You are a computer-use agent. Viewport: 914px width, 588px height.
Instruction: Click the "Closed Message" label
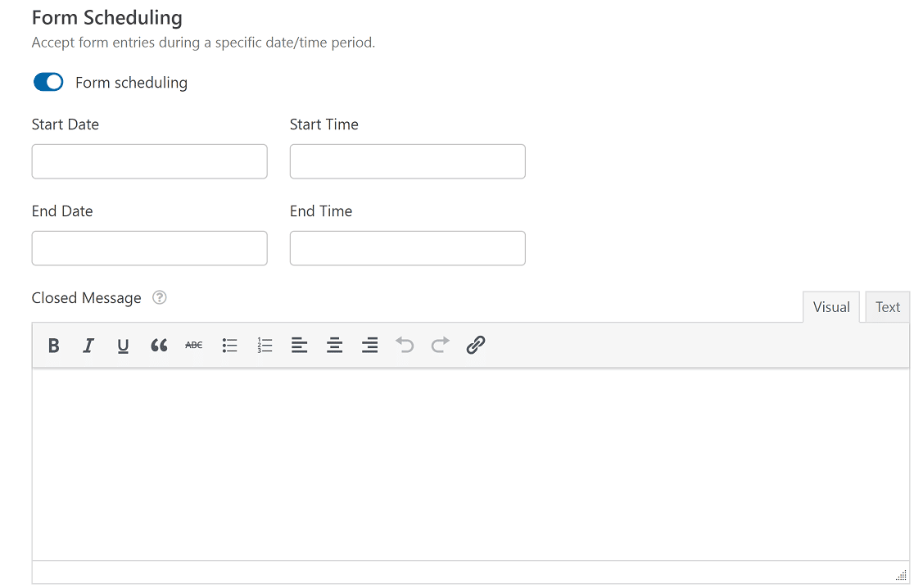pos(86,298)
